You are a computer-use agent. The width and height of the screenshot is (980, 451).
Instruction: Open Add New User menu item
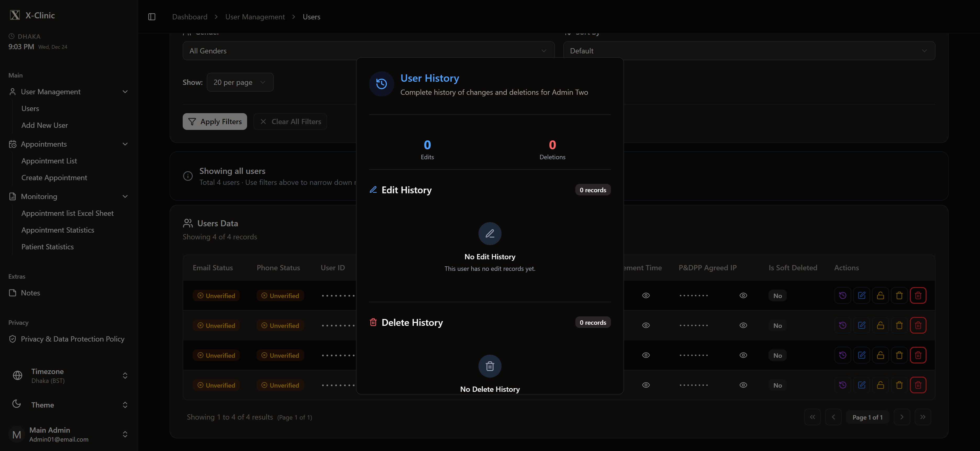(x=44, y=125)
